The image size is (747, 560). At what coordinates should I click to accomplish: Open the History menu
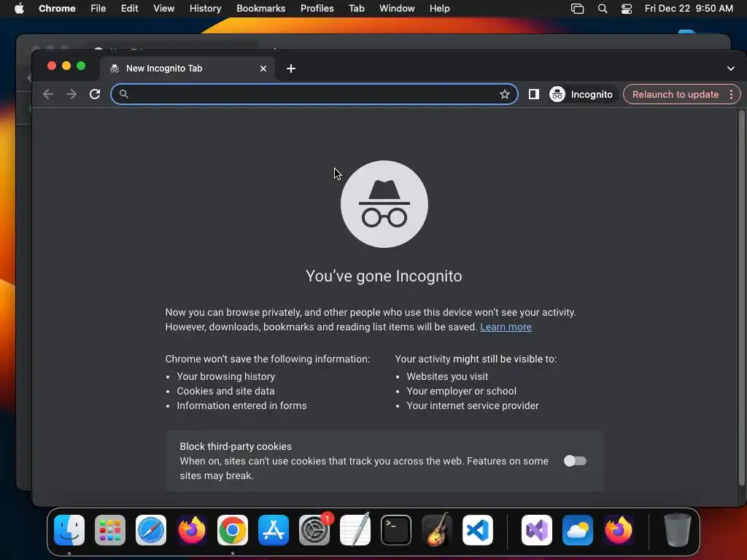tap(205, 9)
